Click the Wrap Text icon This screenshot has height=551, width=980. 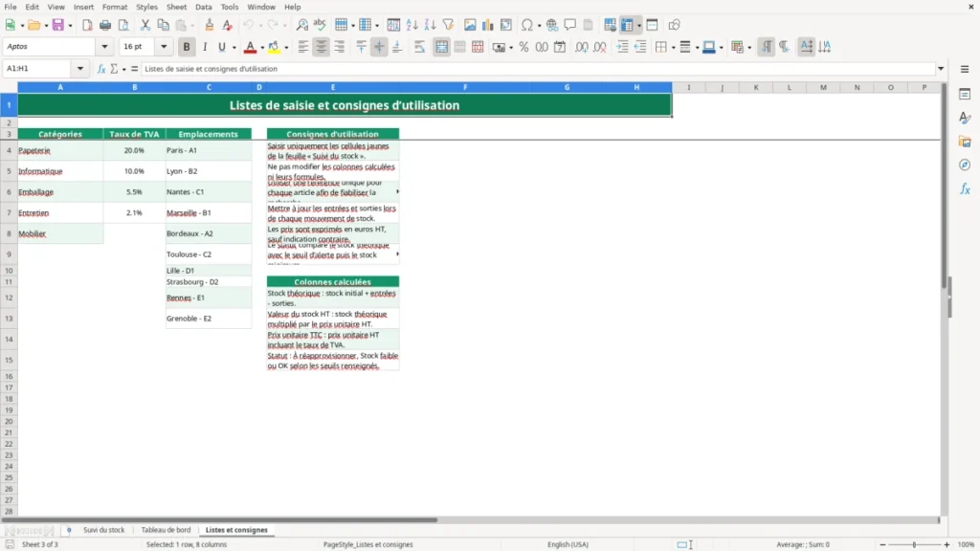click(x=419, y=47)
